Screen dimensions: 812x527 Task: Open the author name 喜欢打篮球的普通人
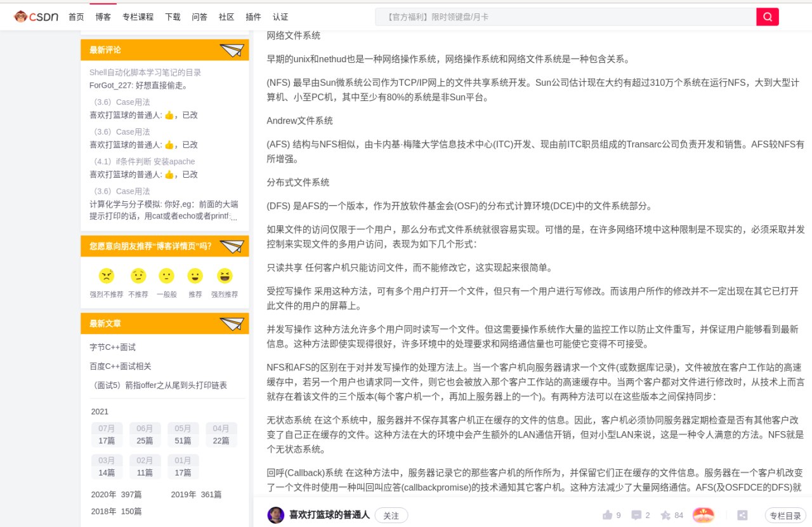click(329, 515)
